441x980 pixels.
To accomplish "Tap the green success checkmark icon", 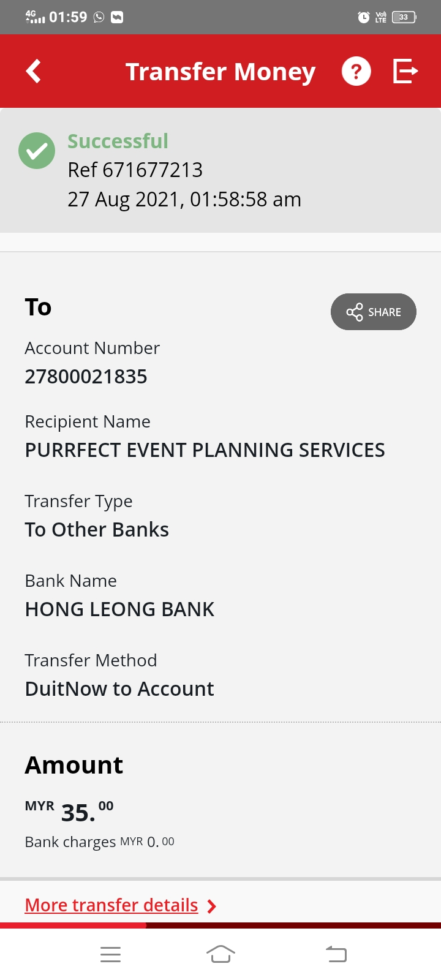I will 37,151.
